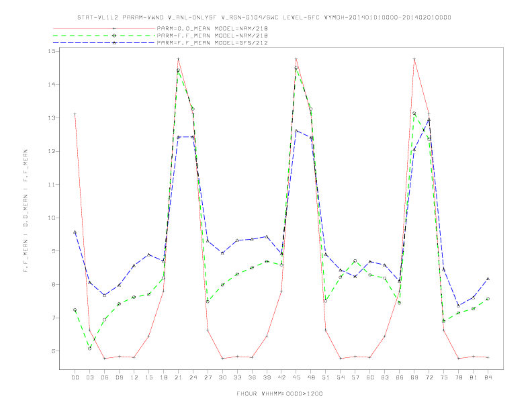Click x-axis forecast hour label 12
The width and height of the screenshot is (532, 411).
(134, 377)
